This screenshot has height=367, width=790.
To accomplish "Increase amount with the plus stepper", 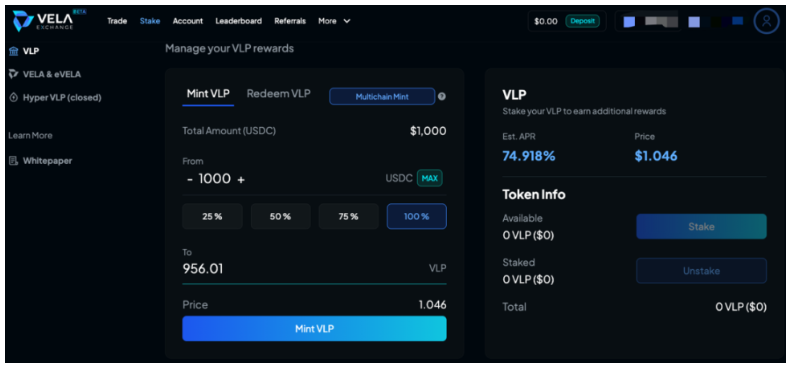I will [x=241, y=179].
